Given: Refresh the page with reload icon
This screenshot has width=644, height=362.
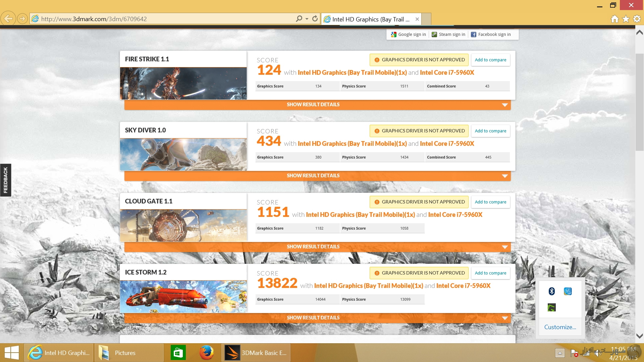Looking at the screenshot, I should pos(315,19).
